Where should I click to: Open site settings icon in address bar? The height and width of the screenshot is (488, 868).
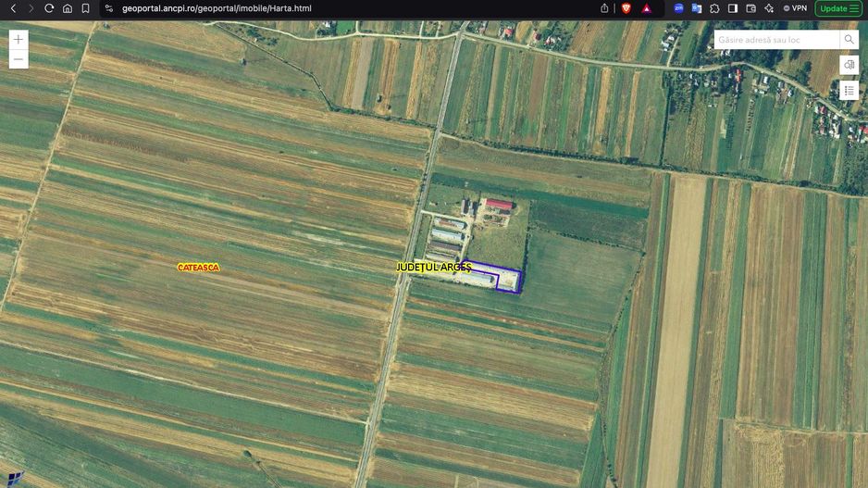click(109, 8)
